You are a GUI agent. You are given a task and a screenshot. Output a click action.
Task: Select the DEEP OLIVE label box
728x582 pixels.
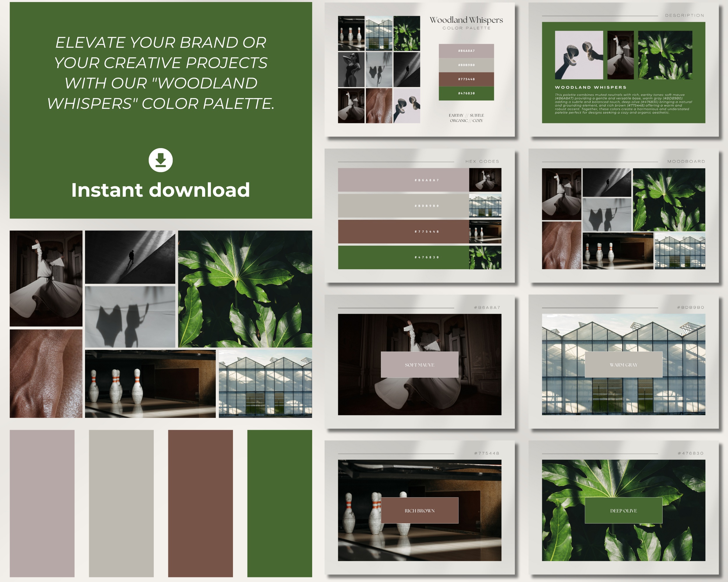click(623, 510)
